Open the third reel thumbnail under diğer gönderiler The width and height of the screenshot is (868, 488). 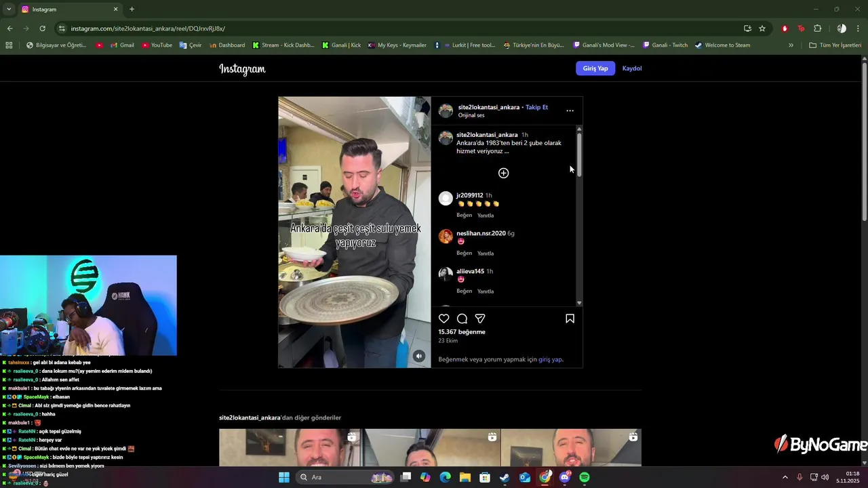coord(571,447)
